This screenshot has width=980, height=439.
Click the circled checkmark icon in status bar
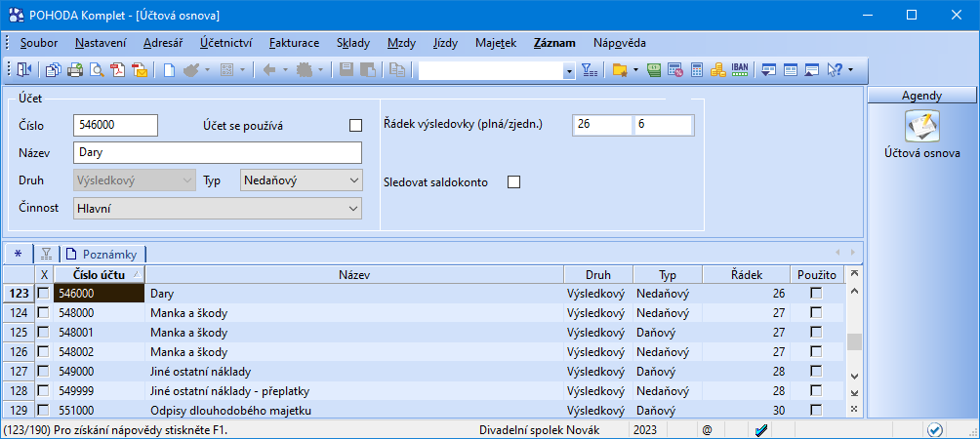[x=935, y=430]
